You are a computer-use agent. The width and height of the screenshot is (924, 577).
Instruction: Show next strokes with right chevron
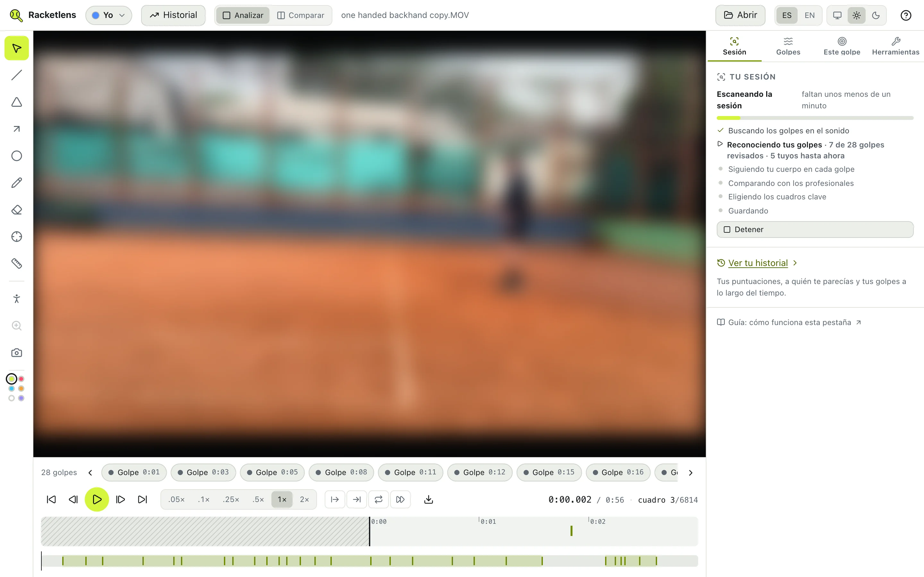point(691,472)
